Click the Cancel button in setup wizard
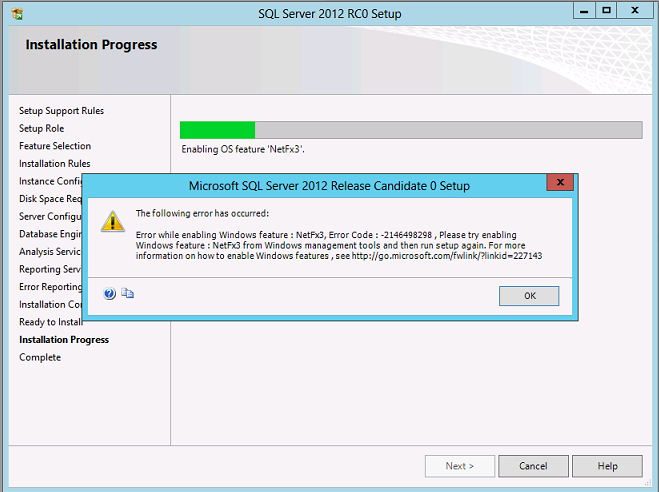This screenshot has height=492, width=659. (533, 466)
